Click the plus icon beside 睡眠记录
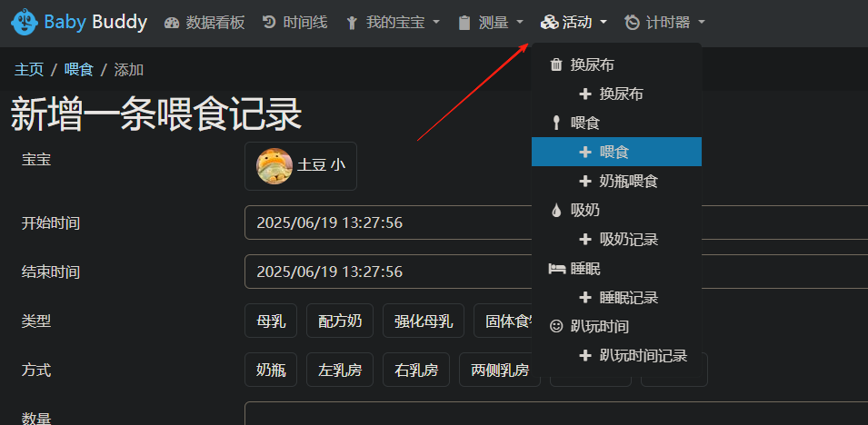Viewport: 868px width, 425px height. click(585, 298)
